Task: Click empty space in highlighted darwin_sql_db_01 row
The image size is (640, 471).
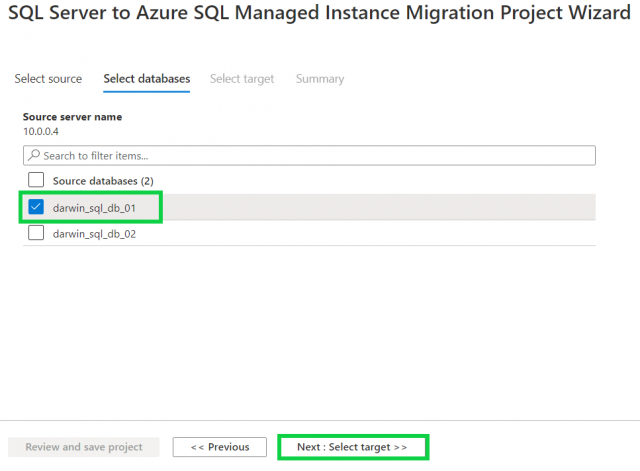Action: click(380, 207)
